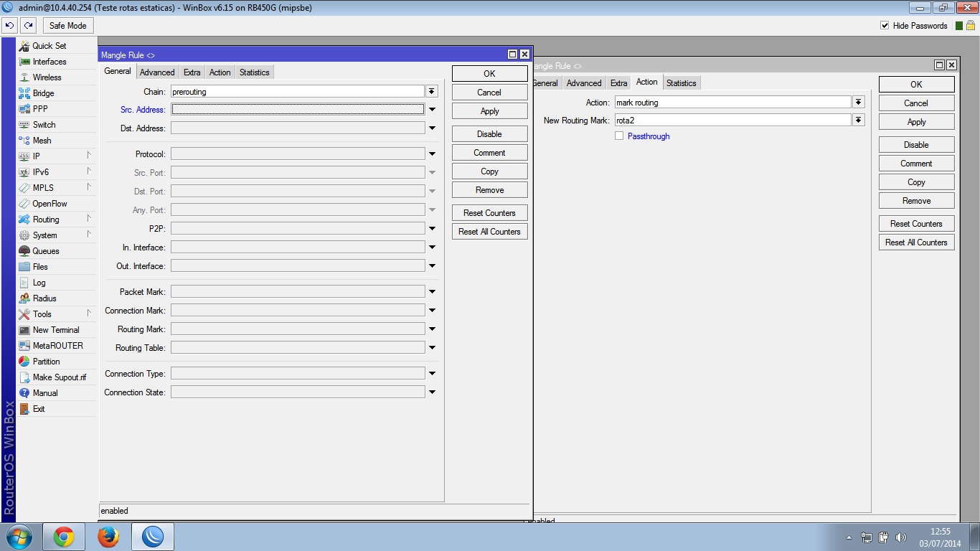980x551 pixels.
Task: Open Statistics tab in front Mangle Rule
Action: pyautogui.click(x=254, y=72)
